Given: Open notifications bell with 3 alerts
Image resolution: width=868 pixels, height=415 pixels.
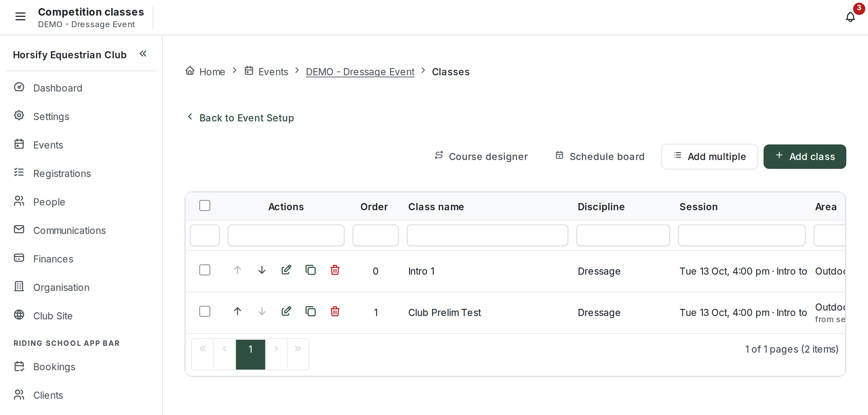Looking at the screenshot, I should 850,17.
